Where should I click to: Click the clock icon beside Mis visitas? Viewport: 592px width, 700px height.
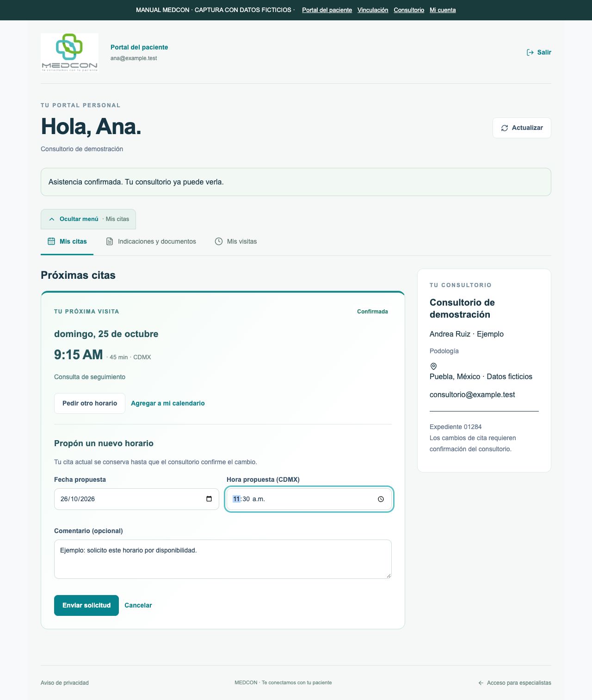[219, 241]
